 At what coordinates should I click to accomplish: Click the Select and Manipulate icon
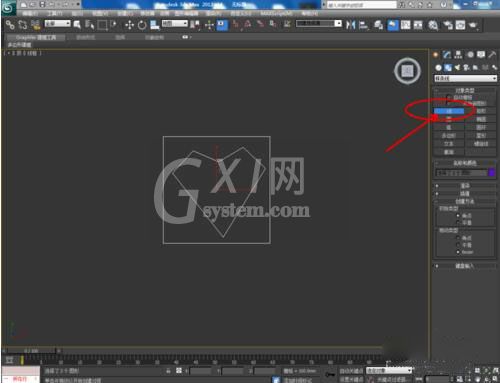pos(209,25)
